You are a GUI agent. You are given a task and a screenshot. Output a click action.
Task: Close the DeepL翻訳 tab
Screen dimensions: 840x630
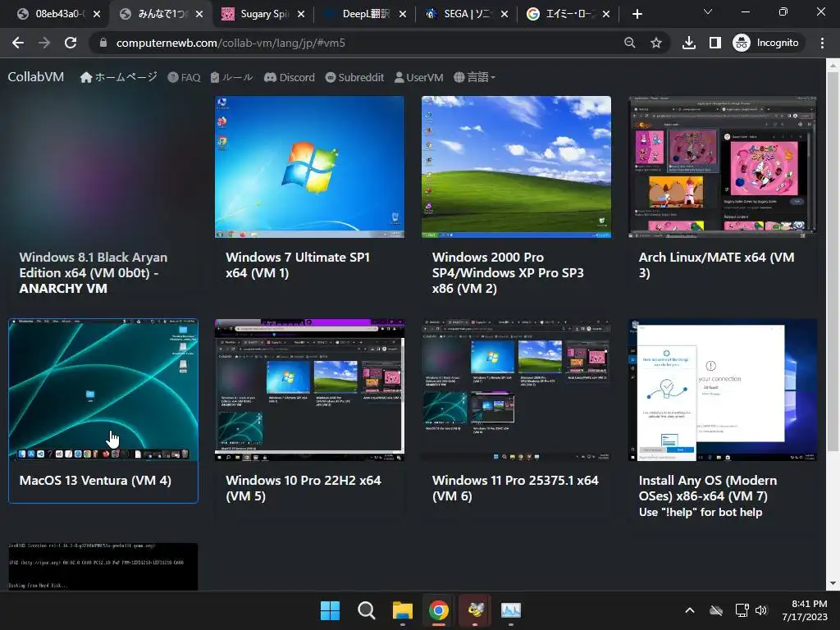pos(403,14)
